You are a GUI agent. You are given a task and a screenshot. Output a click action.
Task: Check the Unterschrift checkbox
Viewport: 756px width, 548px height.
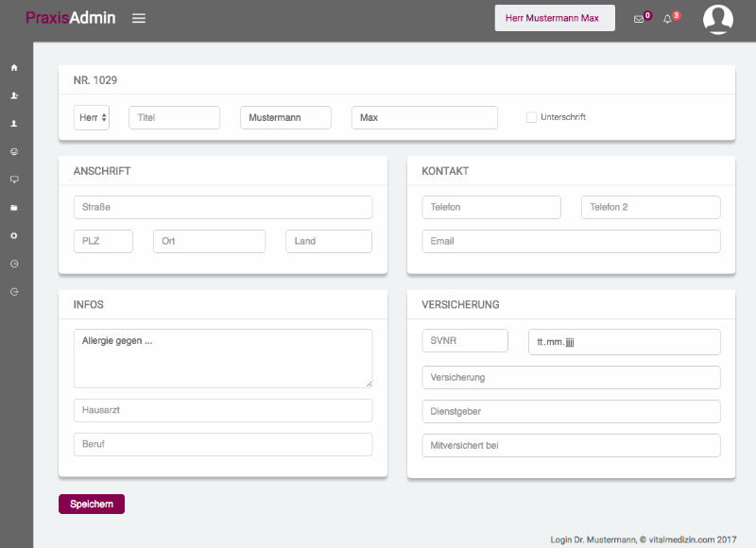[531, 117]
